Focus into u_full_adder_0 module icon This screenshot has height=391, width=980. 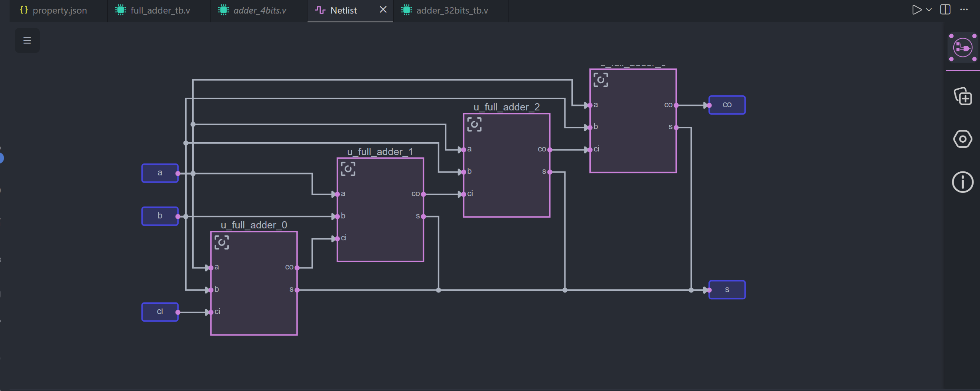point(222,242)
